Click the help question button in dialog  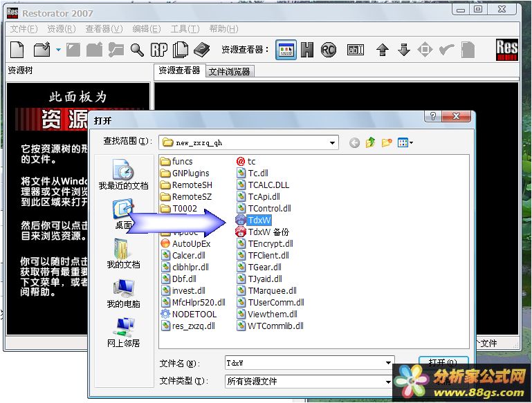[433, 116]
